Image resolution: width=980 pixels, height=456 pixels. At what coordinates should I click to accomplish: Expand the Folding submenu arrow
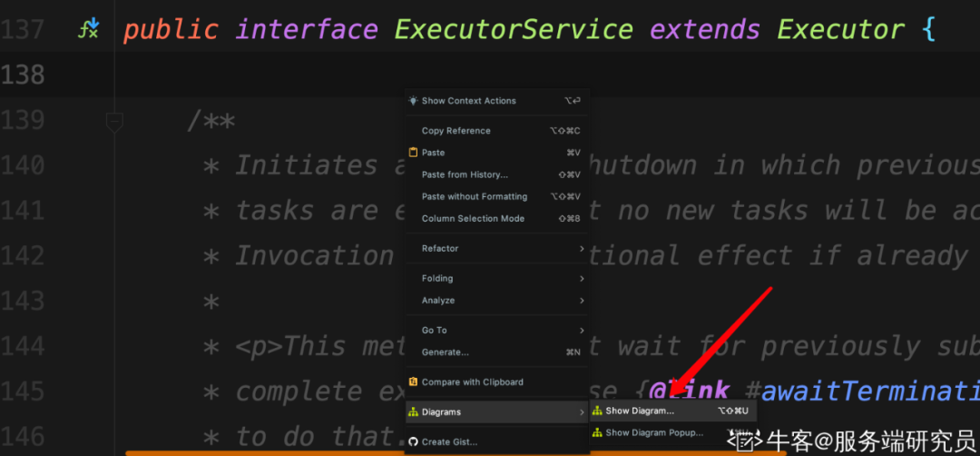[581, 279]
